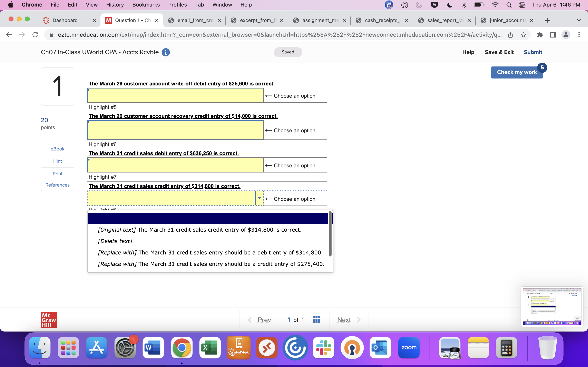Switch to the Dashboard tab
Viewport: 588px width, 367px height.
tap(65, 20)
